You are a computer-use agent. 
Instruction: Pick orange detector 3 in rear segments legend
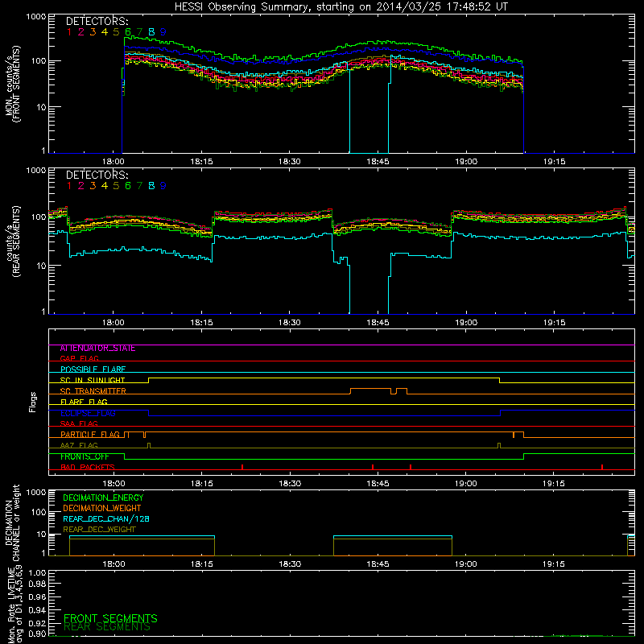[x=93, y=186]
